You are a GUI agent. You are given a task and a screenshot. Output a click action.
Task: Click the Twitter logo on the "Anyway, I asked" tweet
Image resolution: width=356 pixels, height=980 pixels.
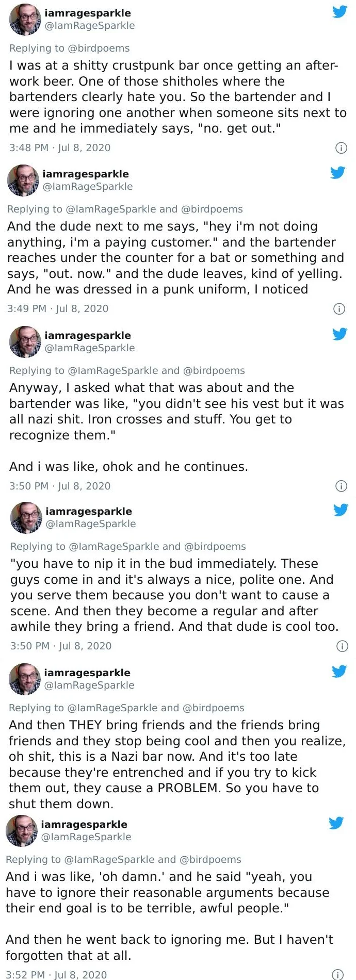[x=339, y=334]
